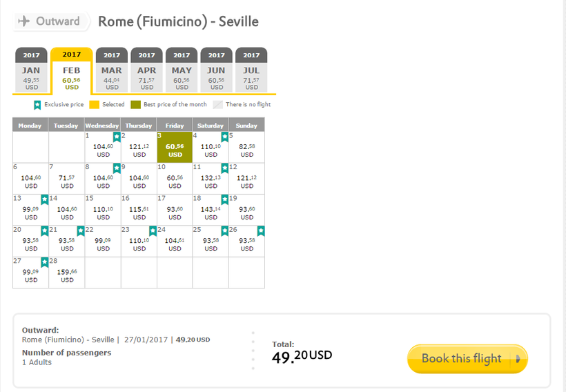The width and height of the screenshot is (566, 392).
Task: Click the exclusive price star on February 4
Action: 224,137
